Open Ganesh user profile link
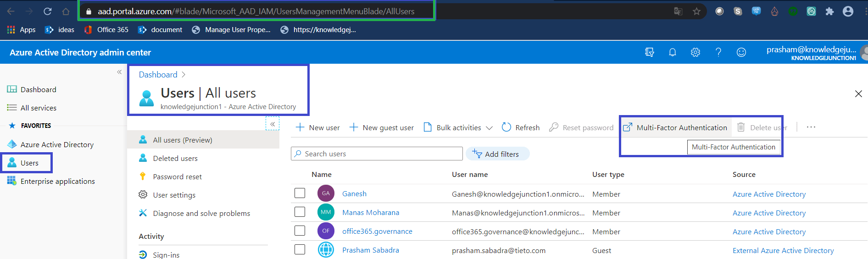Screen dimensions: 868x259 pyautogui.click(x=354, y=193)
